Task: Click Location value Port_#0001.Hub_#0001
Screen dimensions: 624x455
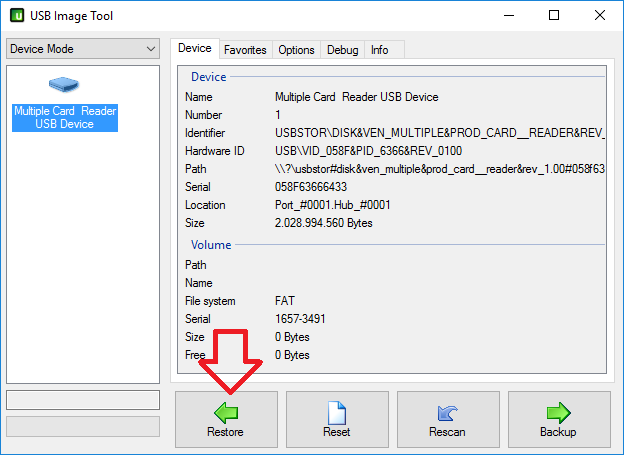Action: pos(333,205)
